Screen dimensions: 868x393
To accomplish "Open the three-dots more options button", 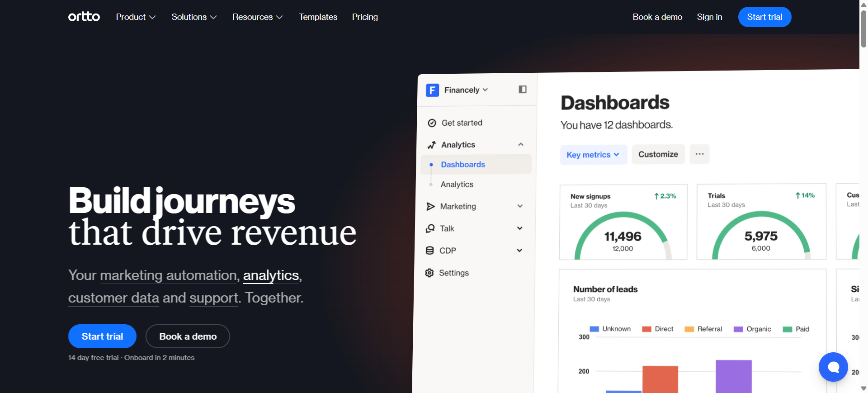I will [x=699, y=154].
